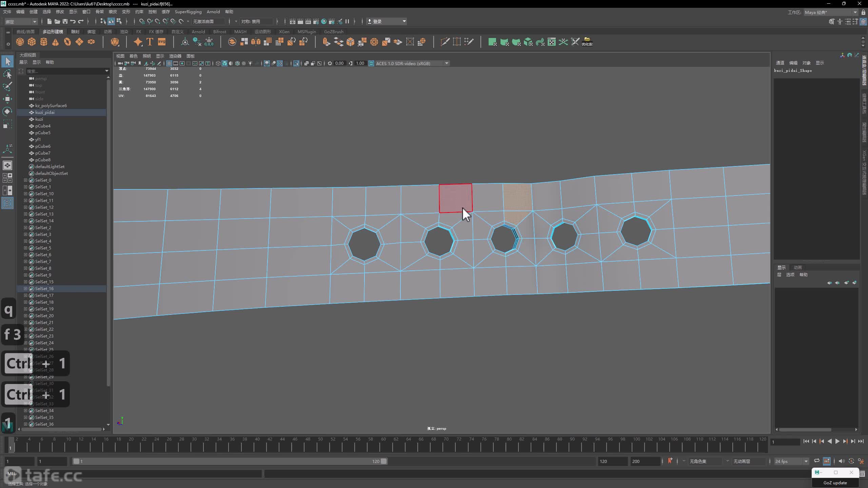Create a polygon cone from shelf

[56, 42]
